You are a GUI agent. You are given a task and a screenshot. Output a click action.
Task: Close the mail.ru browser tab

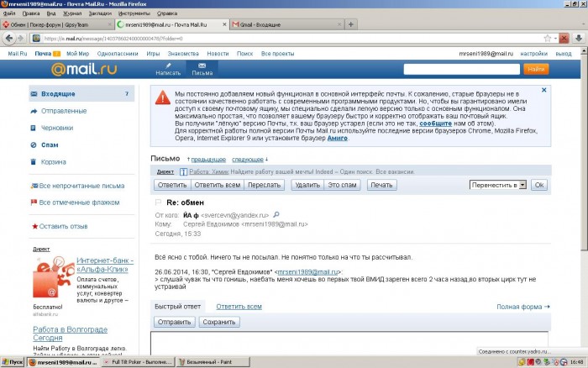[x=224, y=24]
